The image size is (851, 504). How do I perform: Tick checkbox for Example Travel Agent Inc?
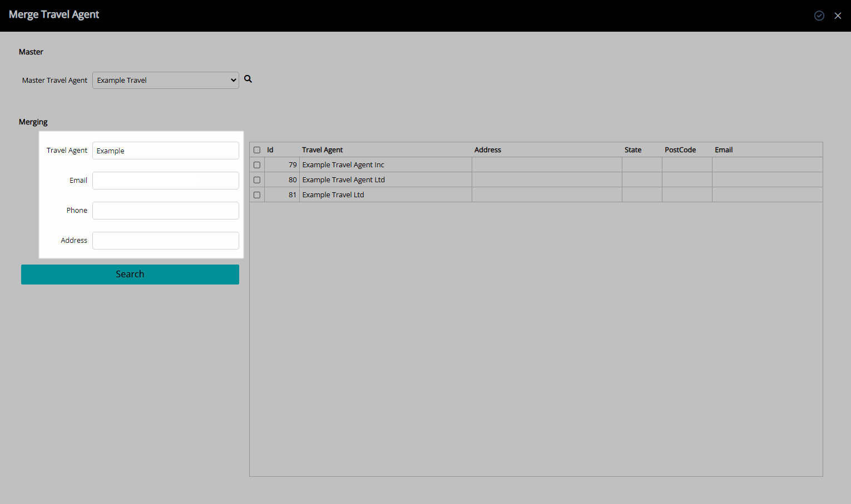257,165
